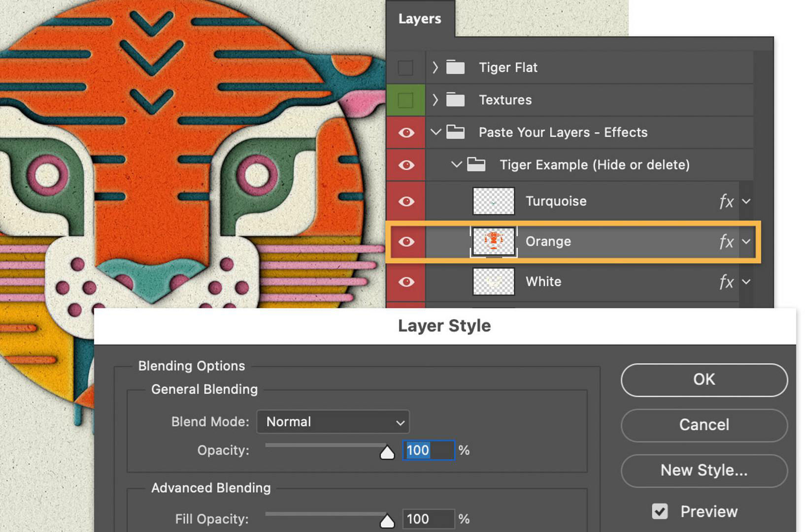
Task: Click the Cancel button
Action: (704, 425)
